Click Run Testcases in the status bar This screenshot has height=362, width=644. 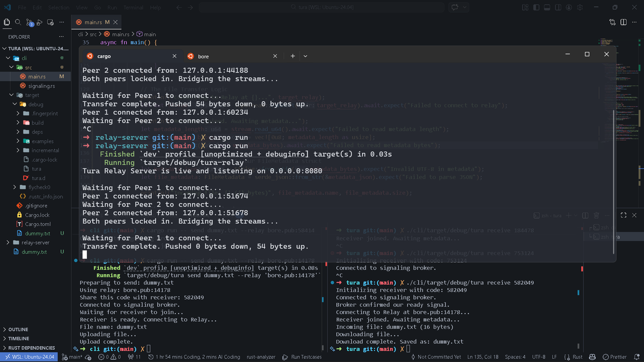tap(302, 357)
